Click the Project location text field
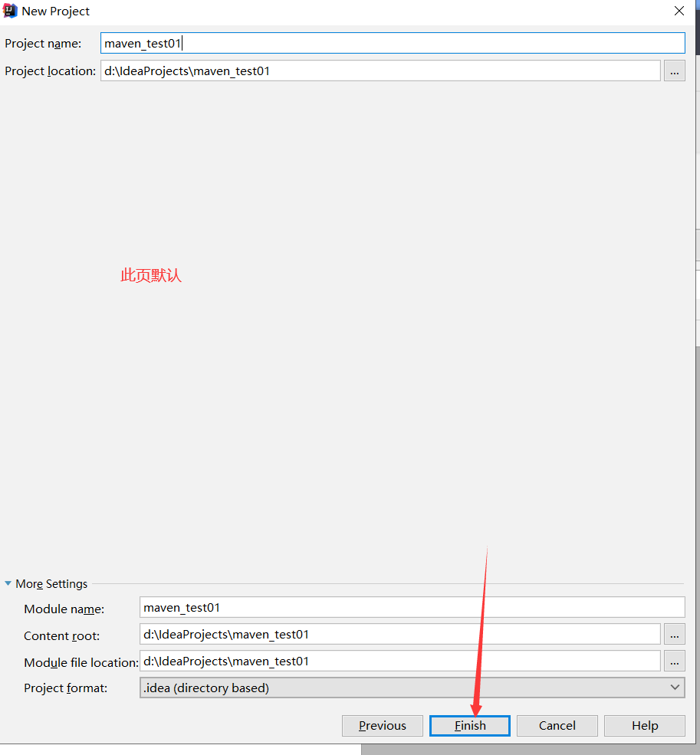Image resolution: width=700 pixels, height=755 pixels. (380, 71)
